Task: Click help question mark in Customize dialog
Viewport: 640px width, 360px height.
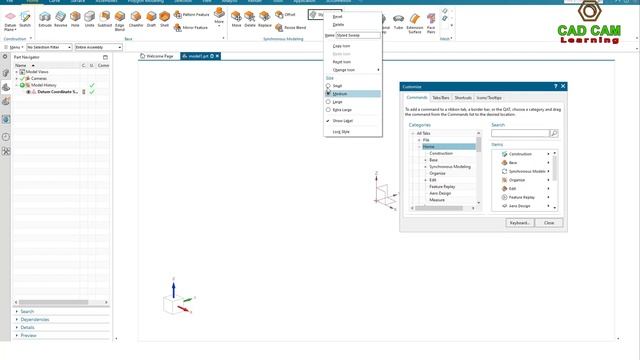Action: [x=555, y=86]
